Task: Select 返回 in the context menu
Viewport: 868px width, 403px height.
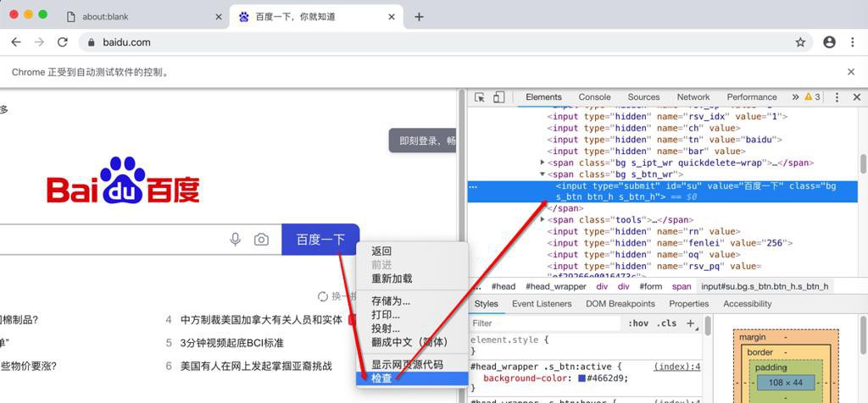Action: coord(412,251)
